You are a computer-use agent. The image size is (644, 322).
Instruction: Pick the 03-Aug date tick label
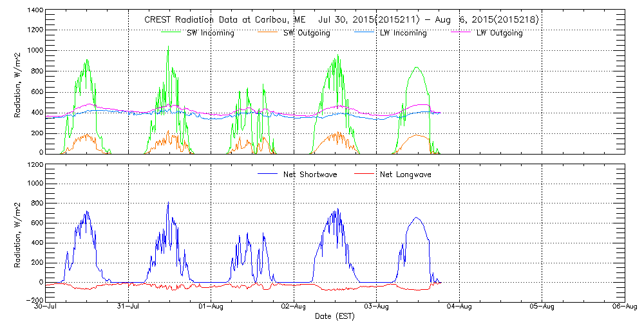point(377,307)
